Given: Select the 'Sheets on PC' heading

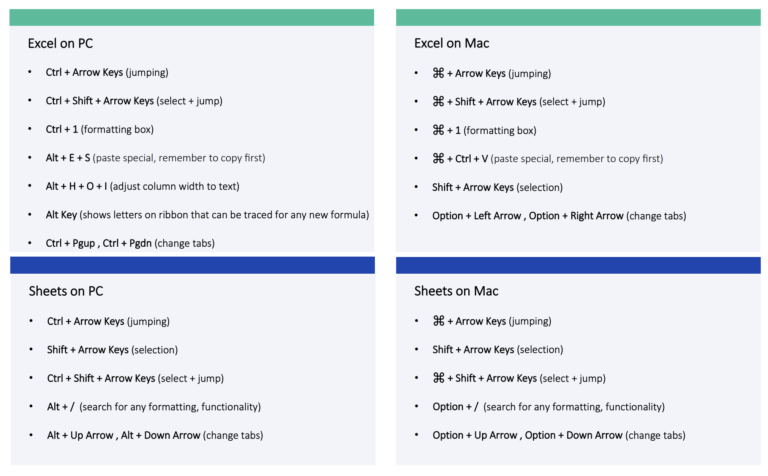Looking at the screenshot, I should pos(65,291).
